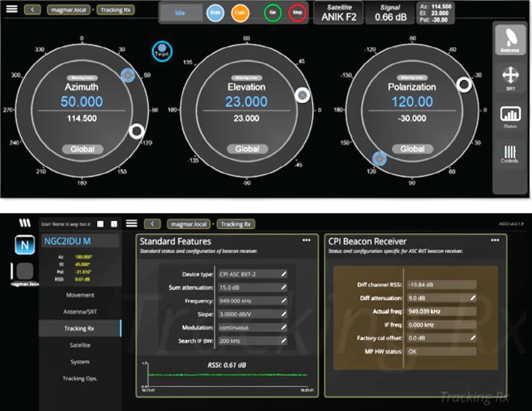Viewport: 532px width, 411px height.
Task: Click the M logo in lower window
Action: (x=24, y=223)
